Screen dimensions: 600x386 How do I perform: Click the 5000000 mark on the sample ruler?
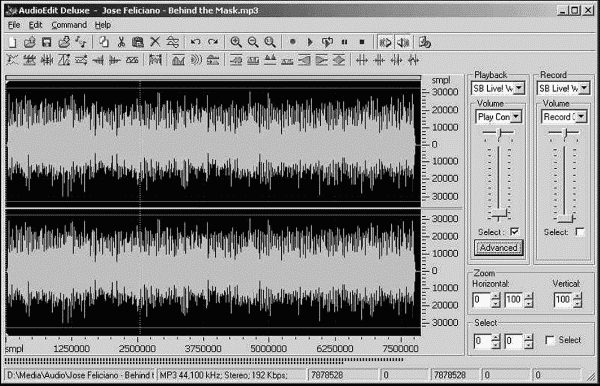click(268, 349)
